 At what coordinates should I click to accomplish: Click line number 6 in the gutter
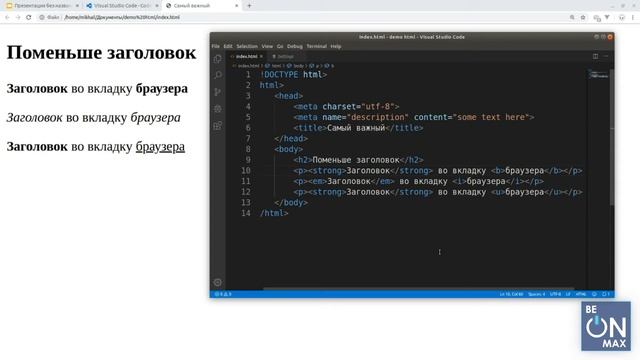click(248, 128)
